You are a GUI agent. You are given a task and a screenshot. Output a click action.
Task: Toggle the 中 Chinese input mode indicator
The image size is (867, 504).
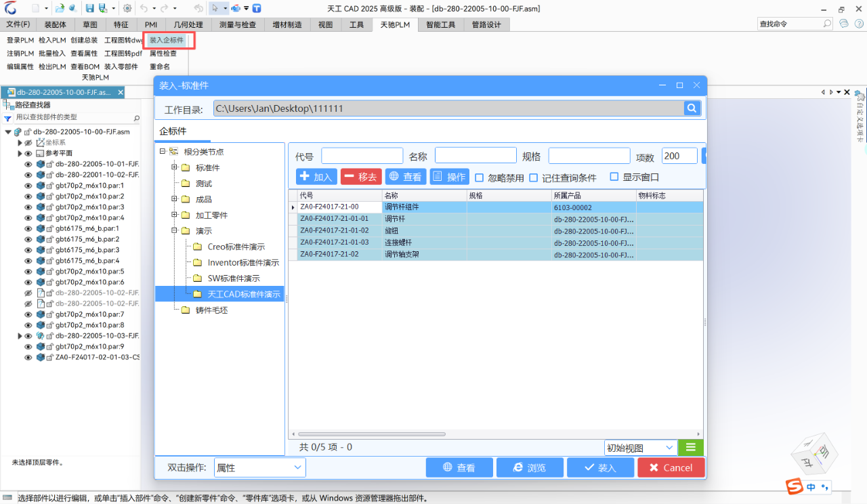coord(811,487)
